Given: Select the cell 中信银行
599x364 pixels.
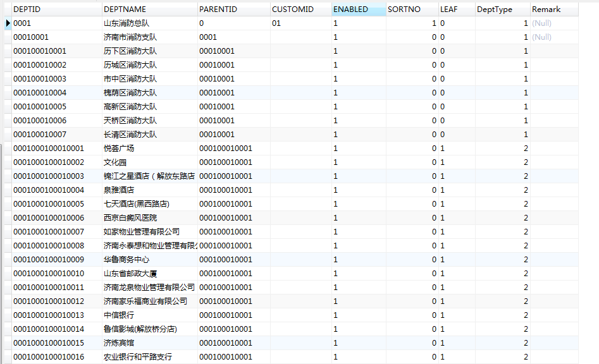Looking at the screenshot, I should [x=150, y=315].
